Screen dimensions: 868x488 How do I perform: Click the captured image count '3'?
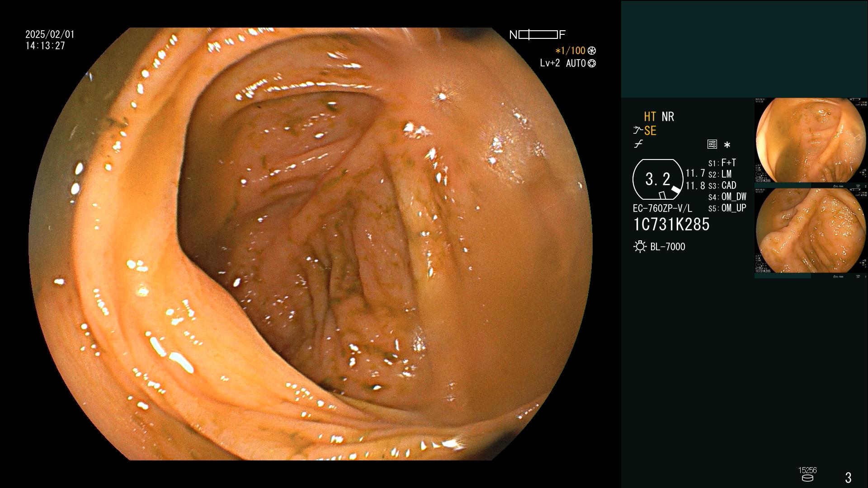pyautogui.click(x=849, y=477)
